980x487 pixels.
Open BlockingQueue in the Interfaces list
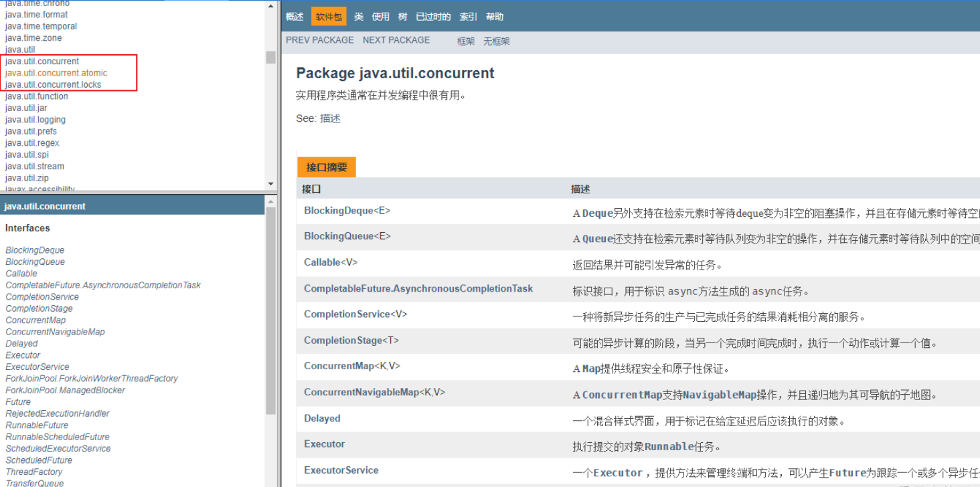35,262
